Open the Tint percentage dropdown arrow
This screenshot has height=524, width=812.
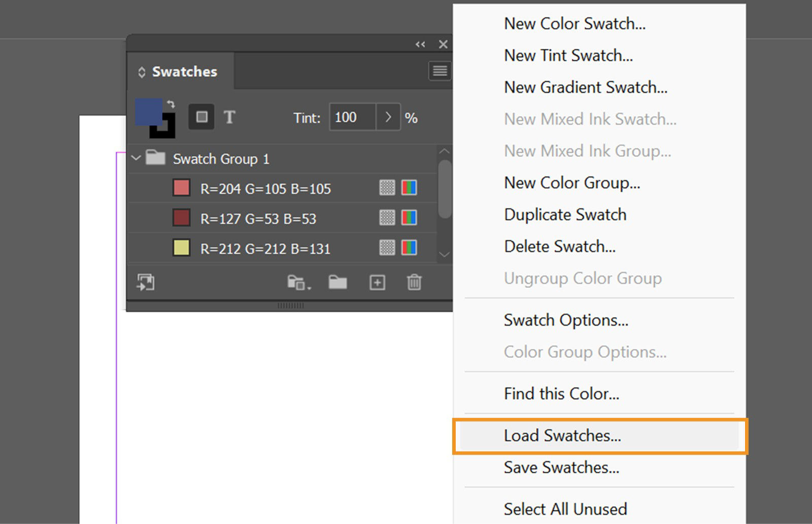tap(388, 117)
